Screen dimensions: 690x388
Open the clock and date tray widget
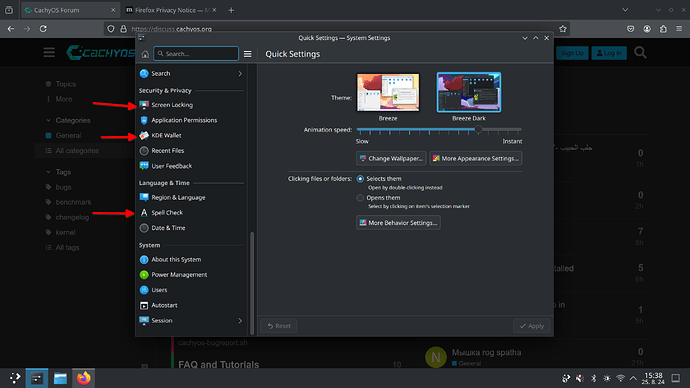point(653,378)
